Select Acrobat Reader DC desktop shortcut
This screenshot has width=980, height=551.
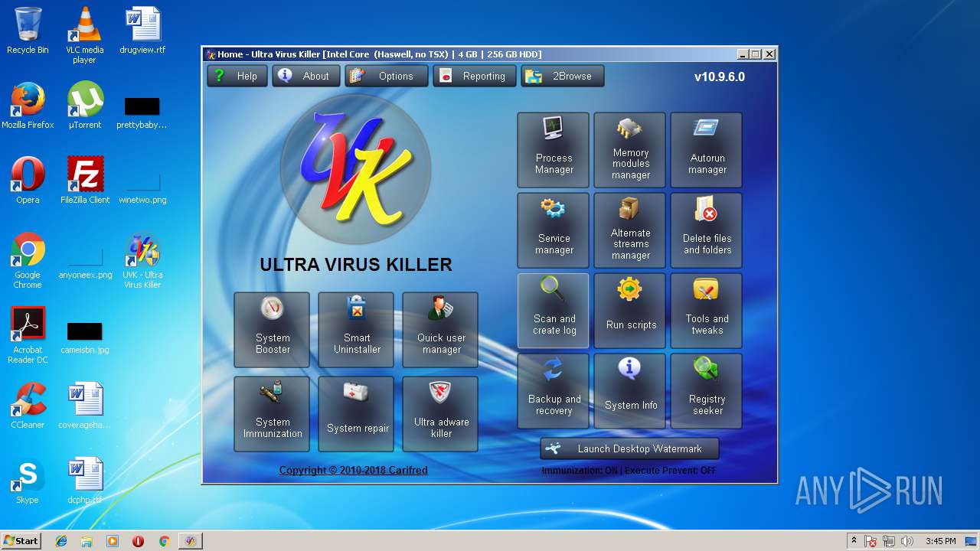[28, 335]
